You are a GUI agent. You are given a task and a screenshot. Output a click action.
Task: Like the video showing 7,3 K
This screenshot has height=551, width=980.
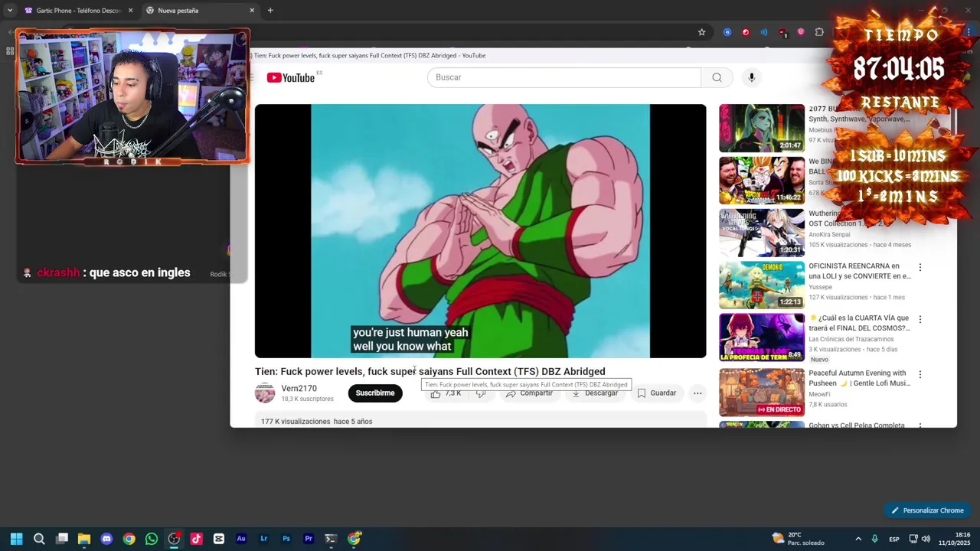445,393
